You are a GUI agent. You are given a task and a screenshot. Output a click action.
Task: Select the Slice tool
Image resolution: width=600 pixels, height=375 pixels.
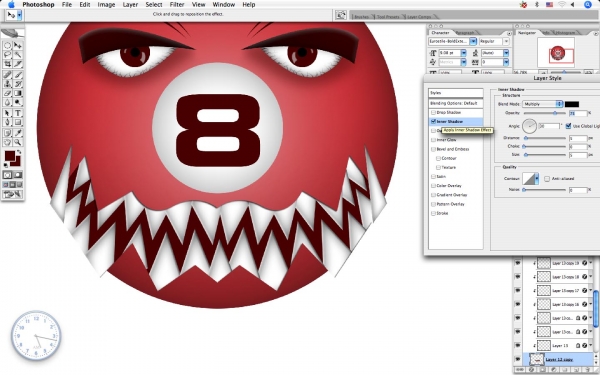pos(18,64)
